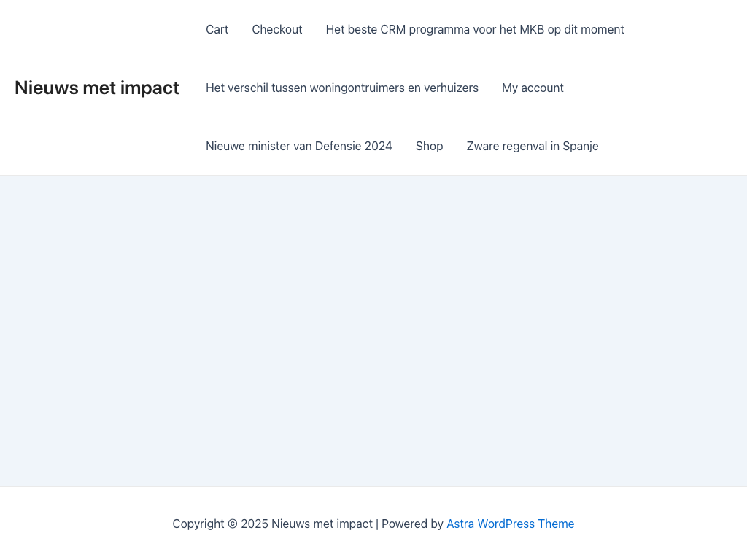Click the Nieuws met impact site title
Viewport: 747px width, 560px height.
pyautogui.click(x=97, y=87)
